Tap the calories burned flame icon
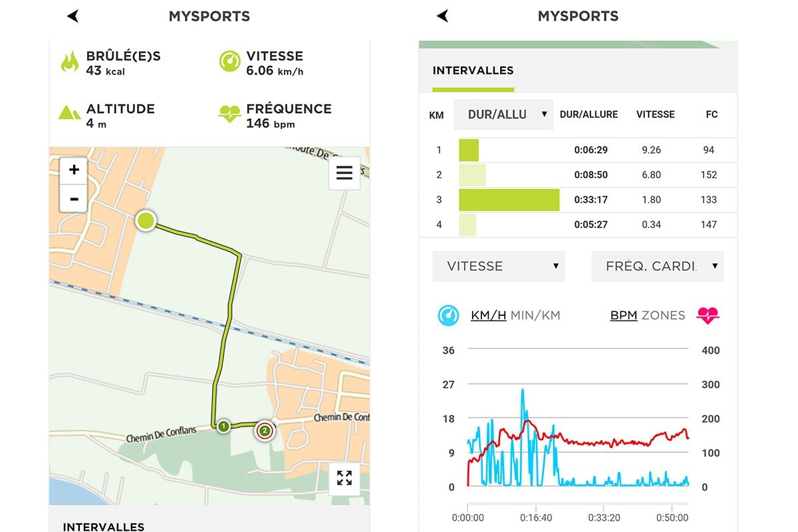 (69, 62)
